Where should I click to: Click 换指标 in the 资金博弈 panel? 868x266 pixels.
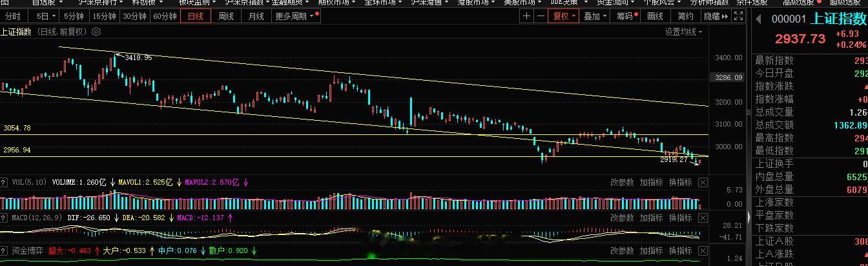680,251
